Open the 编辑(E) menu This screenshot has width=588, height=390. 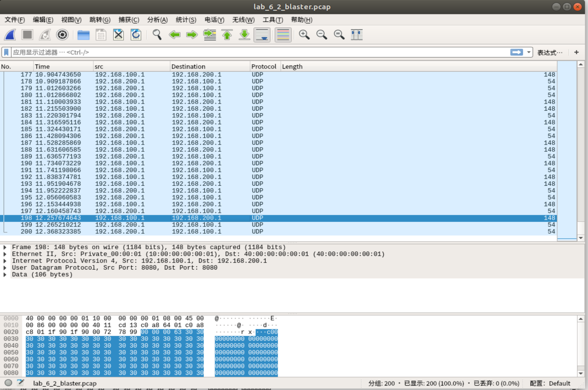pyautogui.click(x=43, y=20)
